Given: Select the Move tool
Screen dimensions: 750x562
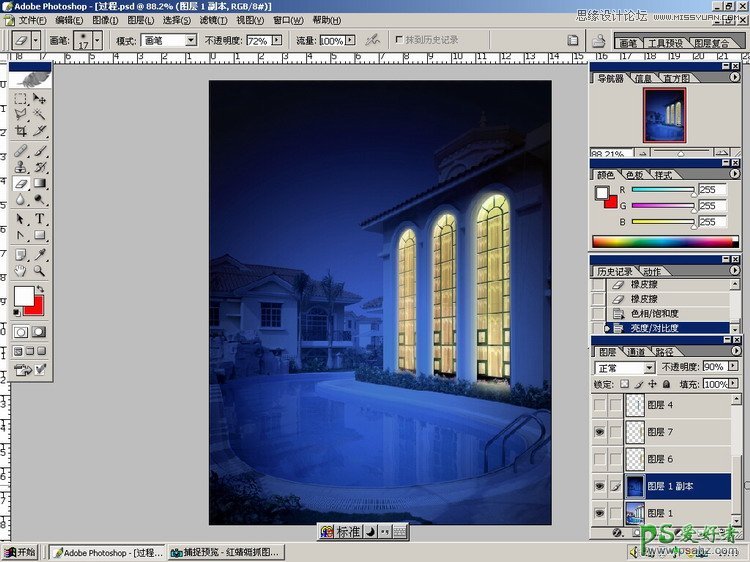Looking at the screenshot, I should pyautogui.click(x=40, y=99).
